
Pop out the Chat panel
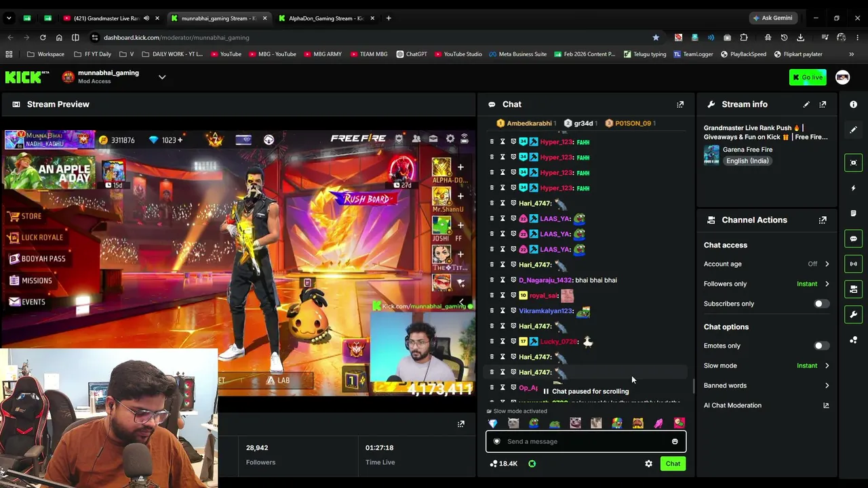pyautogui.click(x=680, y=104)
